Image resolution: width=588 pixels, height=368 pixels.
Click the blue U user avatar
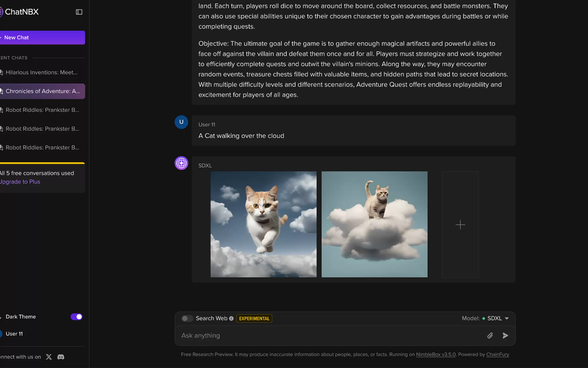tap(181, 122)
